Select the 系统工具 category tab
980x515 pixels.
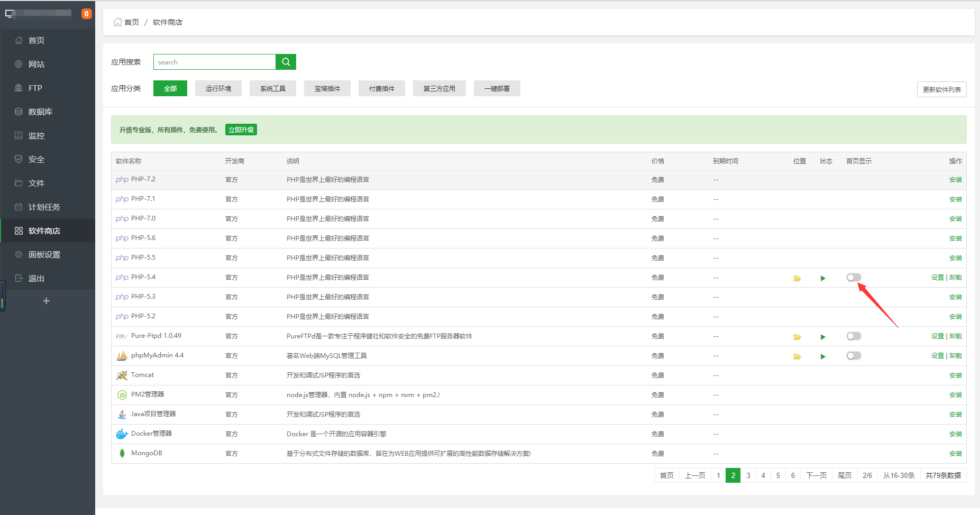click(273, 88)
